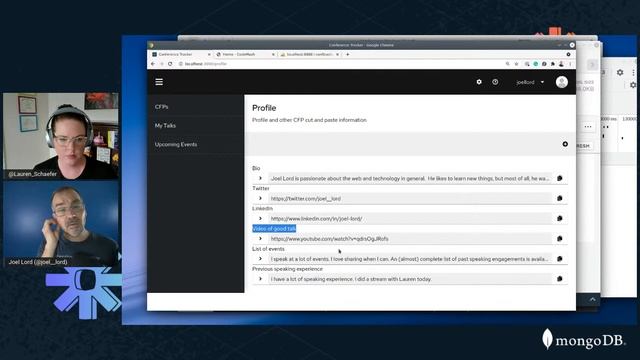
Task: Click lower gear icon in background window
Action: [633, 85]
